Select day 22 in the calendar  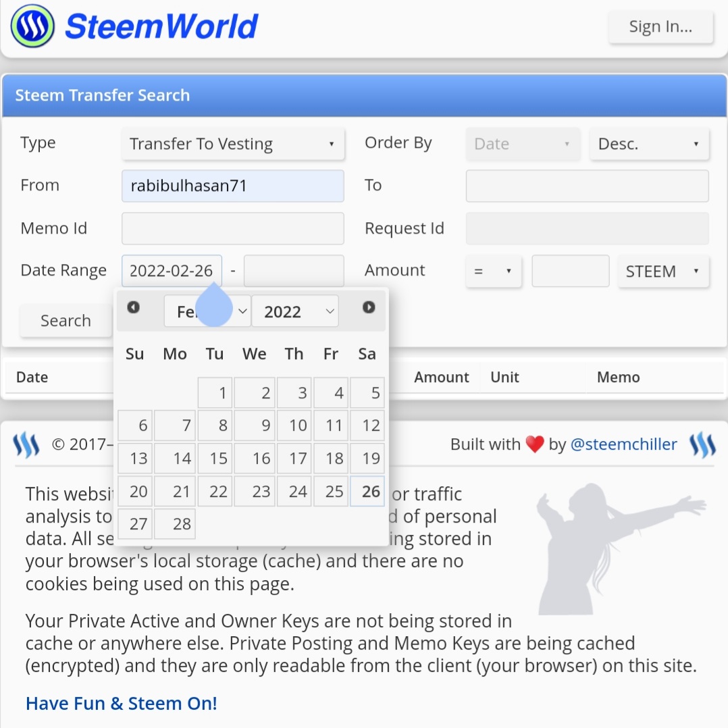(x=215, y=491)
